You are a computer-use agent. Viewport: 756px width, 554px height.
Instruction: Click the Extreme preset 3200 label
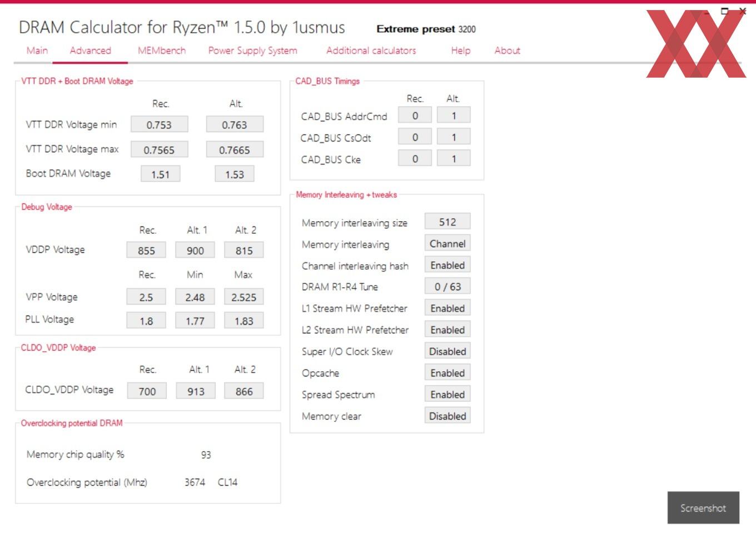pos(426,29)
